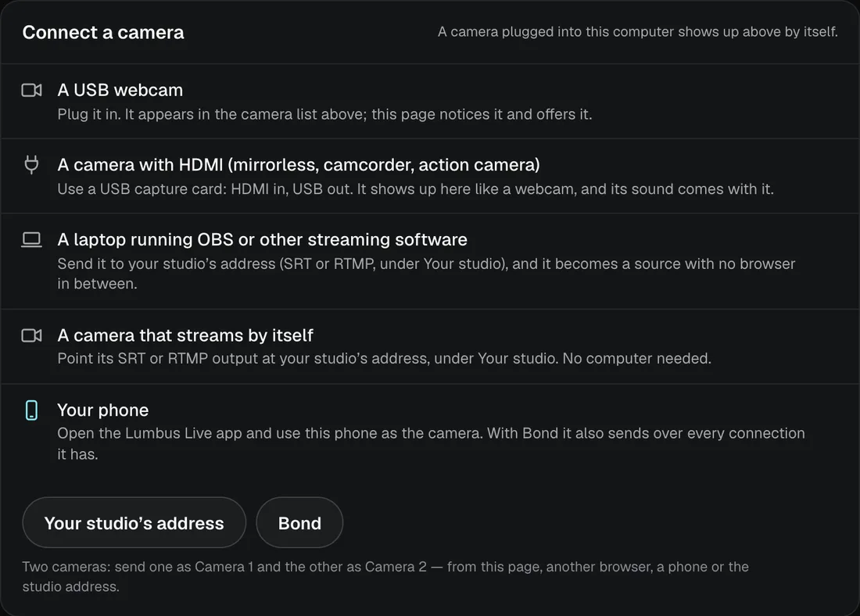Click the camera icon beside A camera that streams by itself
This screenshot has height=616, width=860.
(x=31, y=335)
